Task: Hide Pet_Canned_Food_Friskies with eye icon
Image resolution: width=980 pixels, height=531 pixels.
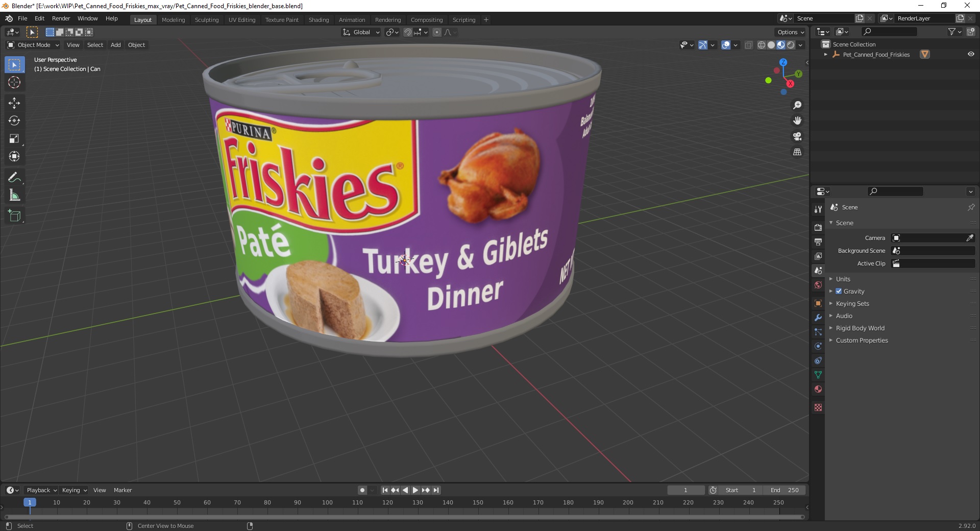Action: tap(971, 54)
